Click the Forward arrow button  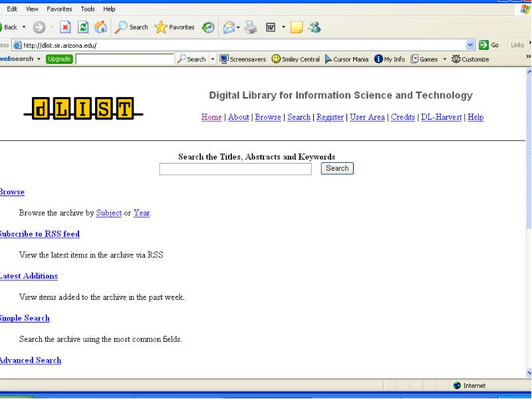pos(39,27)
